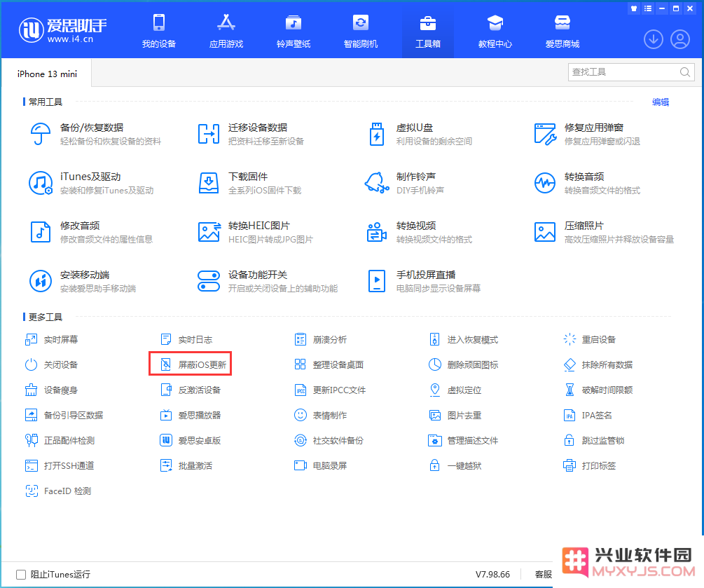Viewport: 704px width, 588px height.
Task: Click 管理描述文件 tool
Action: coord(464,440)
